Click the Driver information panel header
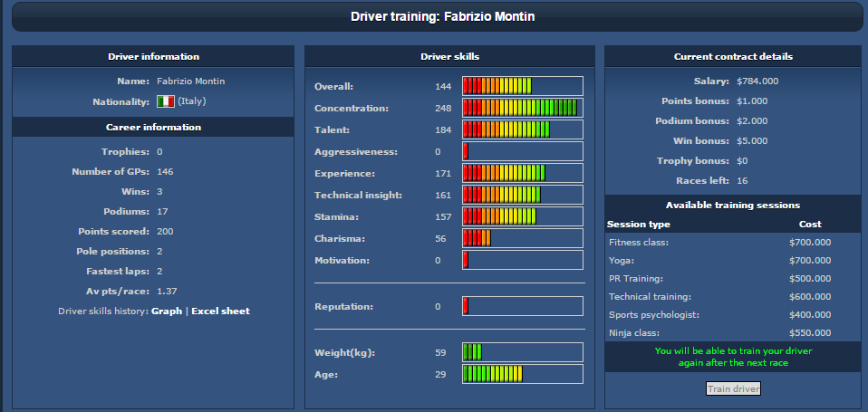 [153, 56]
